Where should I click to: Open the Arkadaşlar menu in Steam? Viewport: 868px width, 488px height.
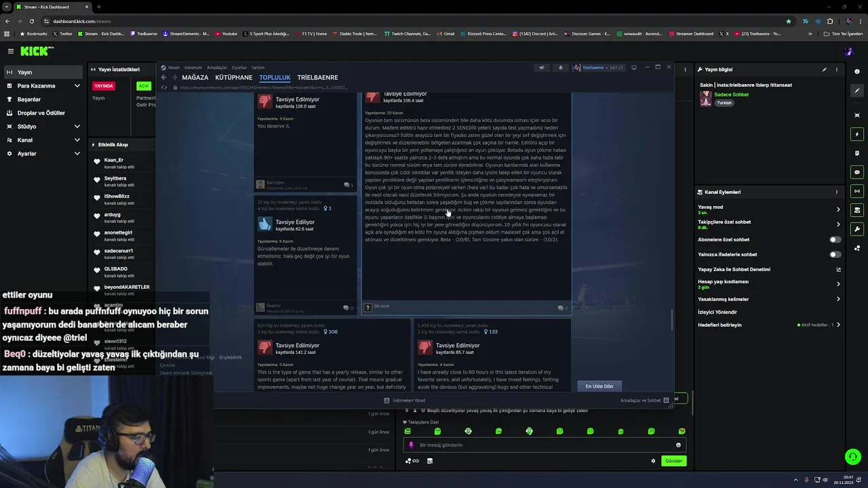pyautogui.click(x=217, y=68)
